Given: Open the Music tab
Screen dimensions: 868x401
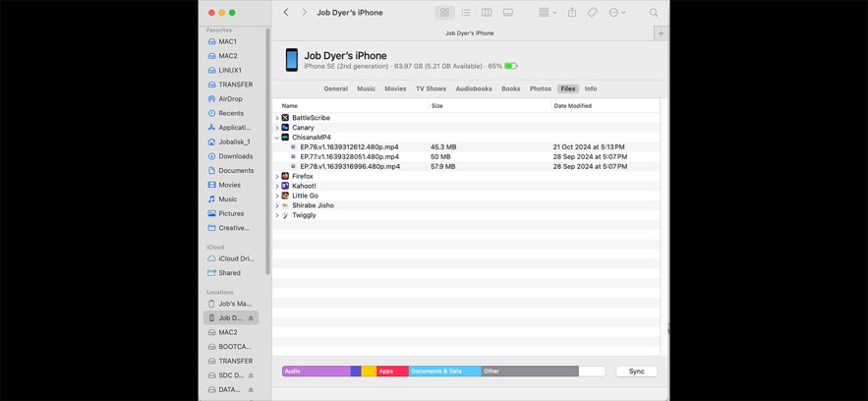Looking at the screenshot, I should tap(366, 88).
